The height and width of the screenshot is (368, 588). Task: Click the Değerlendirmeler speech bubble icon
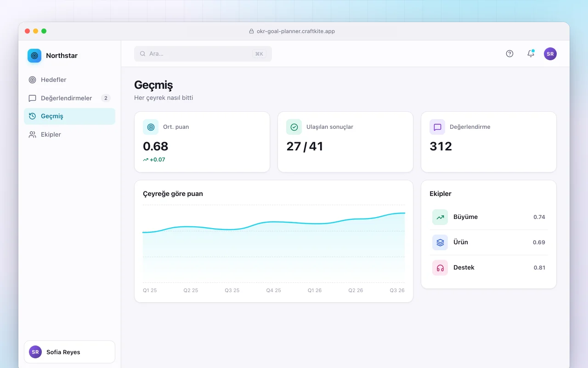tap(32, 98)
